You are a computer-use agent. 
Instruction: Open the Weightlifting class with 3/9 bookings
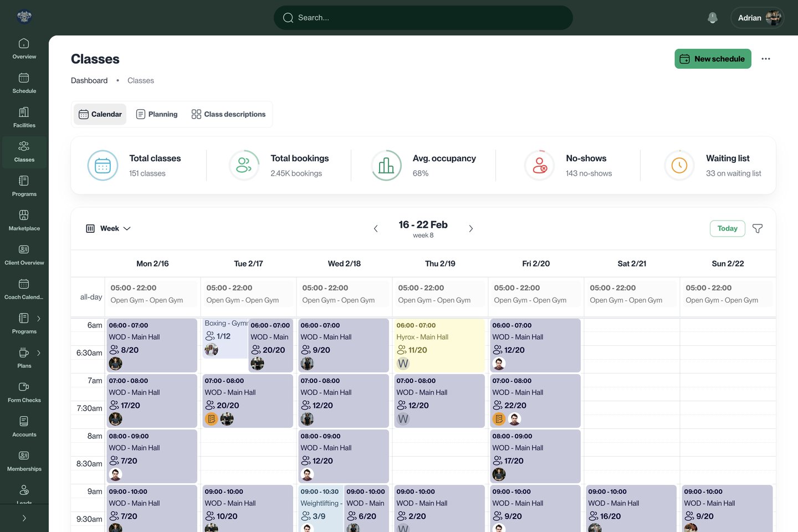click(x=321, y=508)
